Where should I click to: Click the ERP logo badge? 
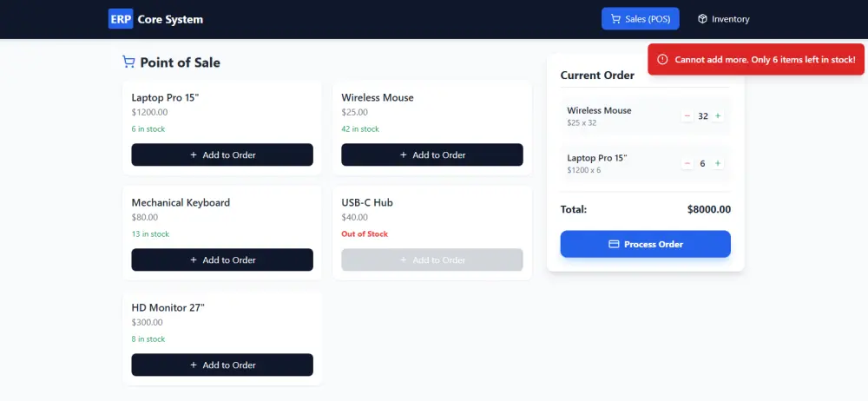121,19
